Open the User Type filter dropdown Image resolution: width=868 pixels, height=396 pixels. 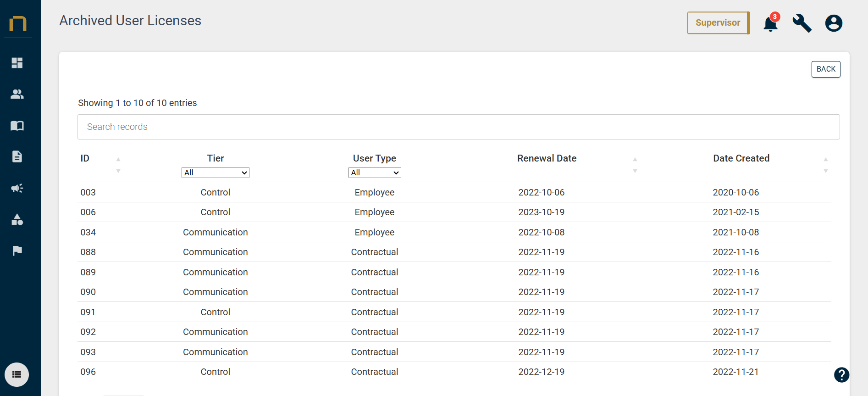click(375, 173)
